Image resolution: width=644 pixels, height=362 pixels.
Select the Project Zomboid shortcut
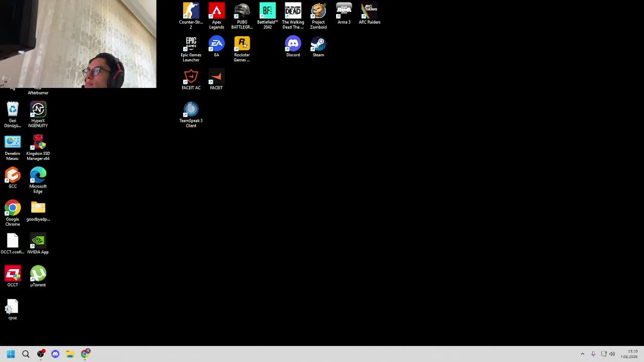318,16
